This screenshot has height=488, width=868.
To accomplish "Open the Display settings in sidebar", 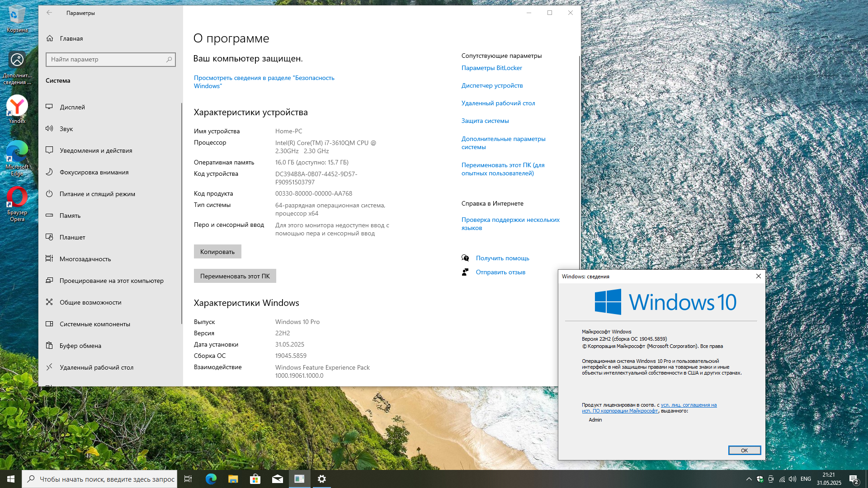I will tap(72, 107).
